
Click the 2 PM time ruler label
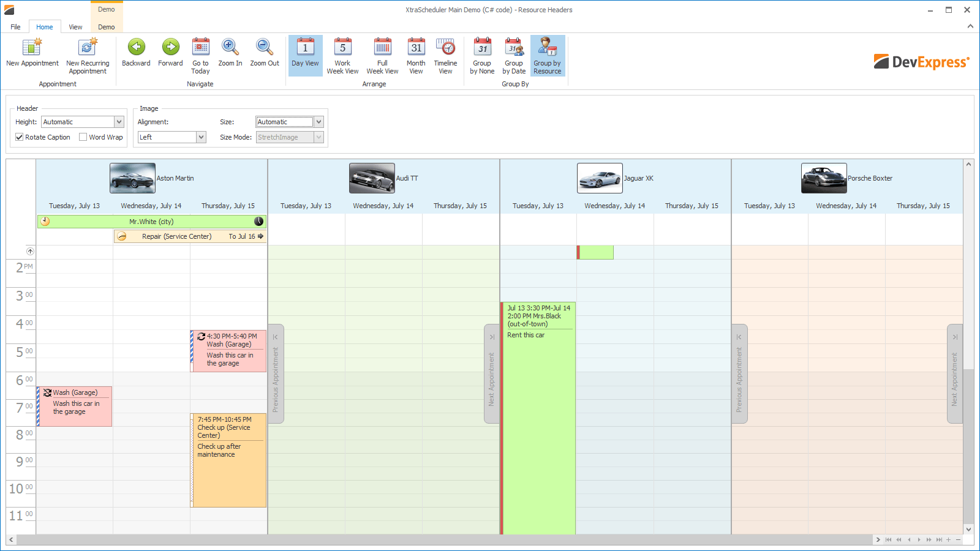pos(24,268)
